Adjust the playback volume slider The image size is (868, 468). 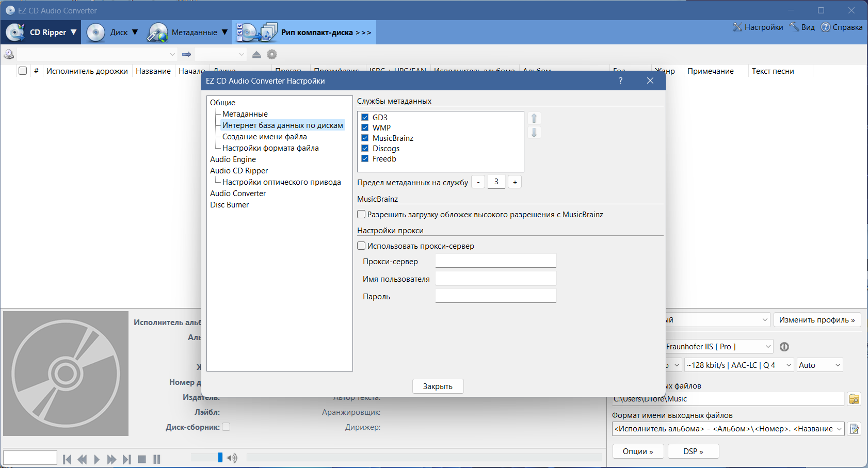[x=220, y=458]
